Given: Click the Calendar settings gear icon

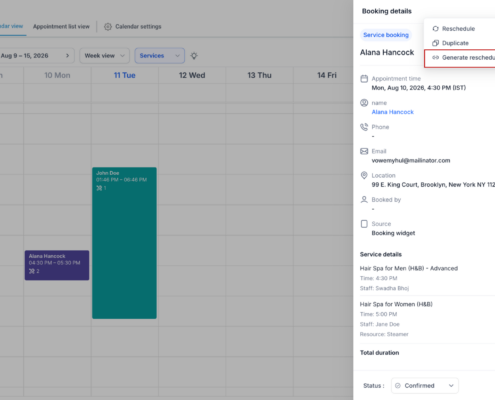Looking at the screenshot, I should click(x=108, y=27).
